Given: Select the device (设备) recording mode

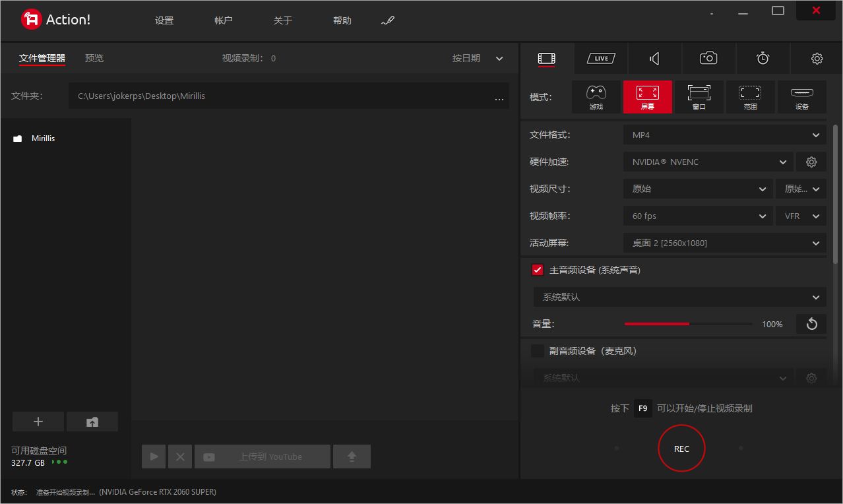Looking at the screenshot, I should 801,97.
